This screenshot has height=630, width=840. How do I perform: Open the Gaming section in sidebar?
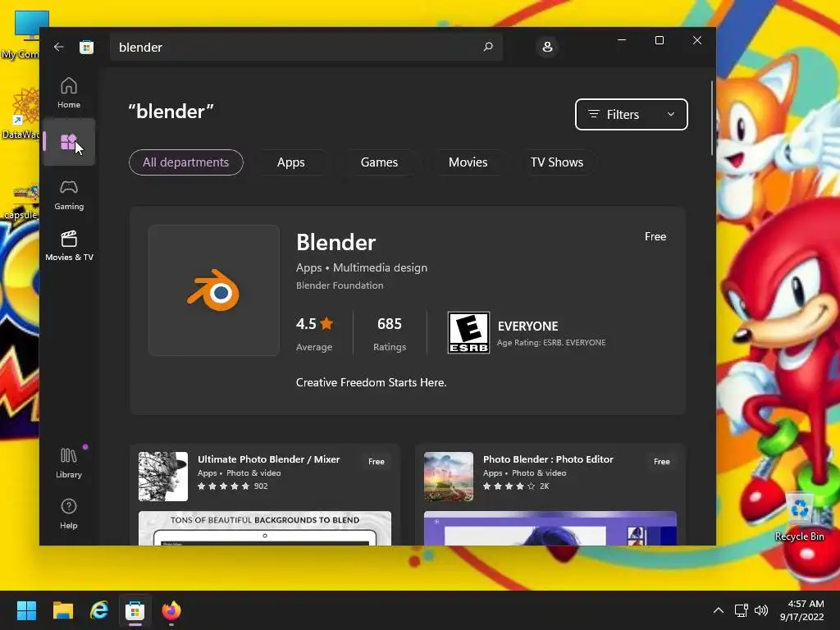click(x=69, y=194)
